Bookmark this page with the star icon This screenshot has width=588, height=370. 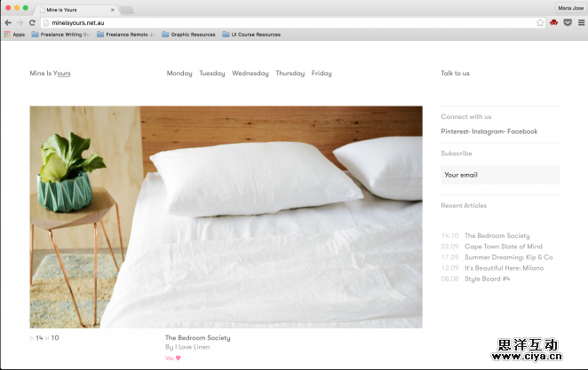pos(540,23)
